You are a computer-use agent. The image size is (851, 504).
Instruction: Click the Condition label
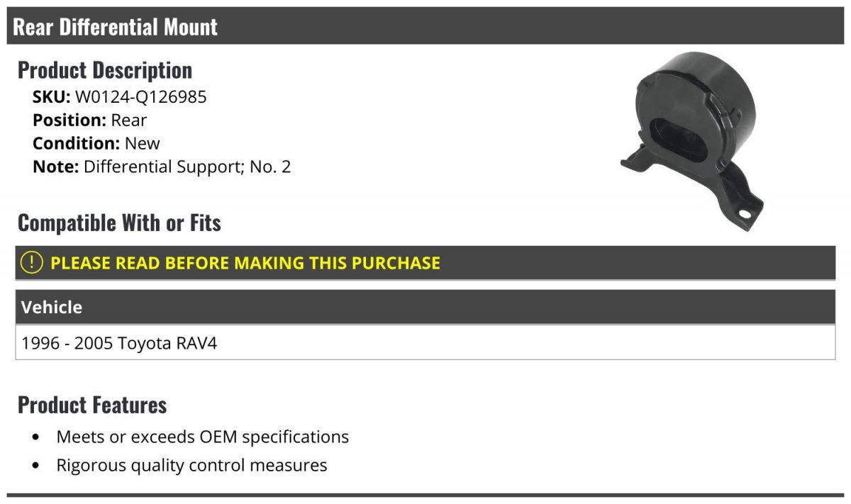tap(77, 143)
